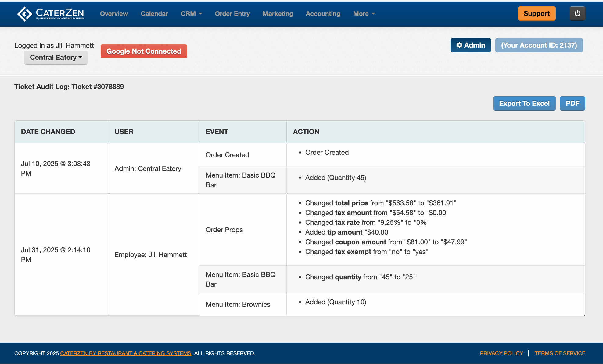The height and width of the screenshot is (364, 603).
Task: Open the Central Eatery location dropdown
Action: (x=56, y=57)
